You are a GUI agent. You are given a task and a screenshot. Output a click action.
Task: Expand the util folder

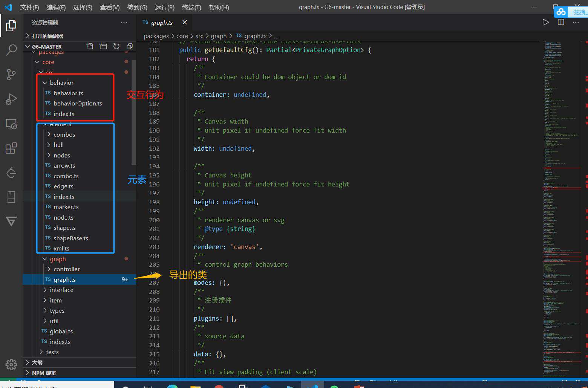click(x=79, y=321)
